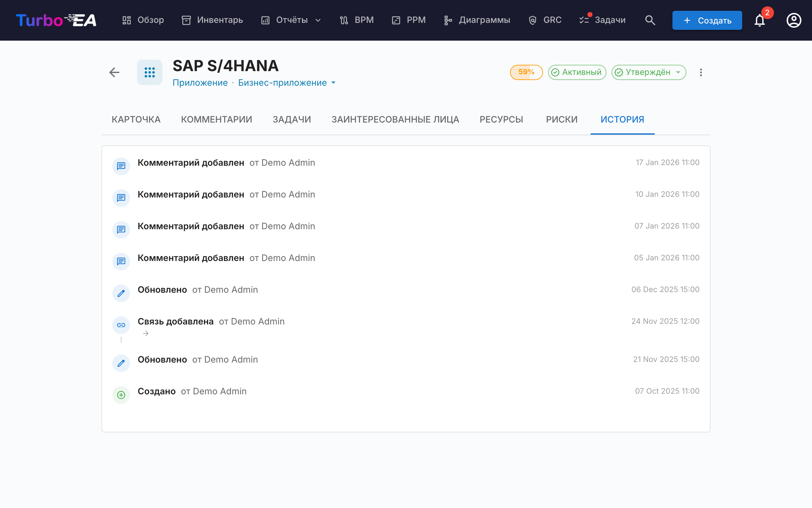The height and width of the screenshot is (508, 812).
Task: Open the Утверждён approval dropdown
Action: pyautogui.click(x=649, y=72)
